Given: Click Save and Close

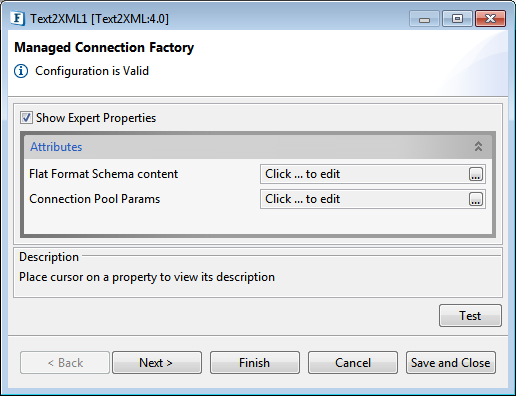Looking at the screenshot, I should click(451, 362).
